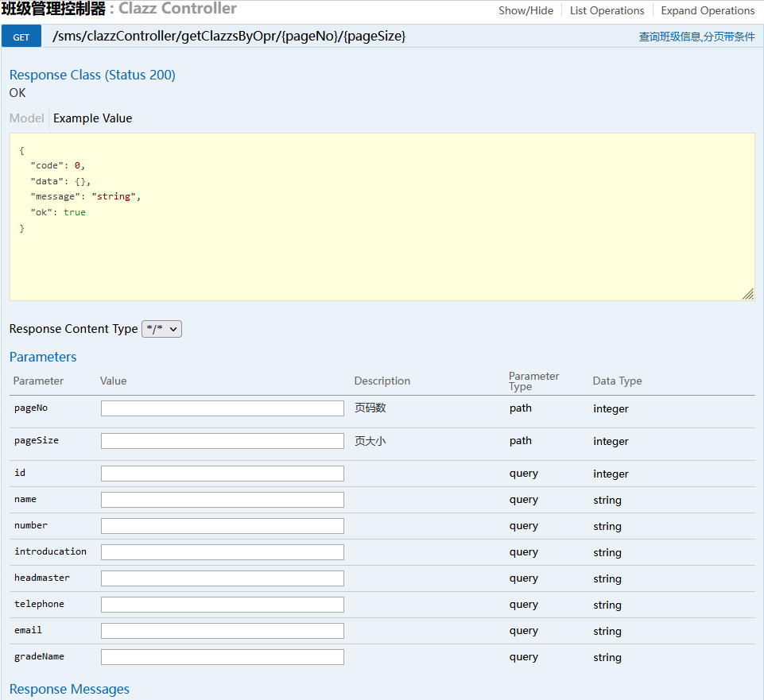764x700 pixels.
Task: Click the number value input field
Action: pyautogui.click(x=222, y=526)
